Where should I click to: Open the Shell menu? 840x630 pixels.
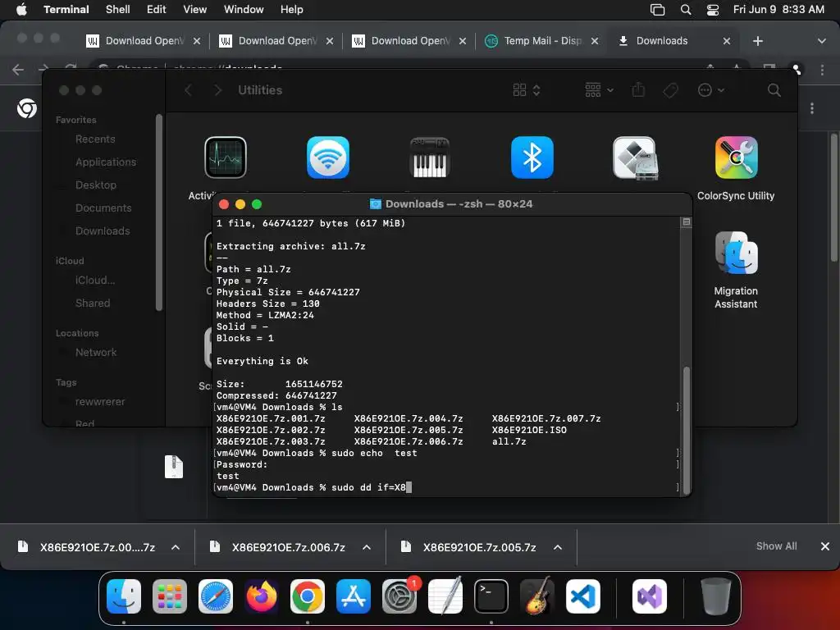click(x=118, y=10)
